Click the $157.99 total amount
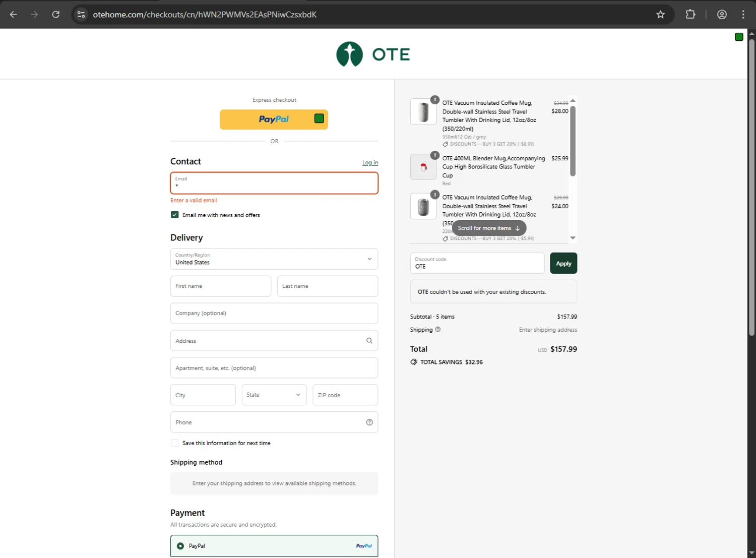The width and height of the screenshot is (756, 558). click(x=563, y=349)
